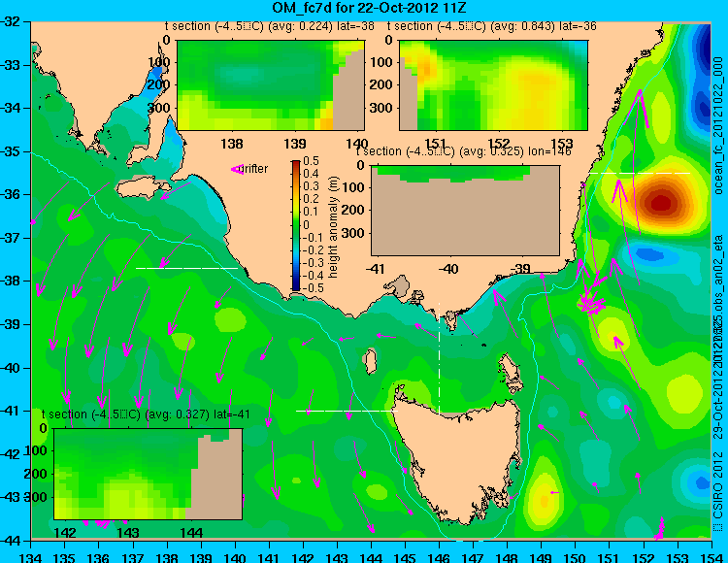This screenshot has height=563, width=728.
Task: Click the 143 tick under the lat=-41 inset
Action: tap(128, 532)
